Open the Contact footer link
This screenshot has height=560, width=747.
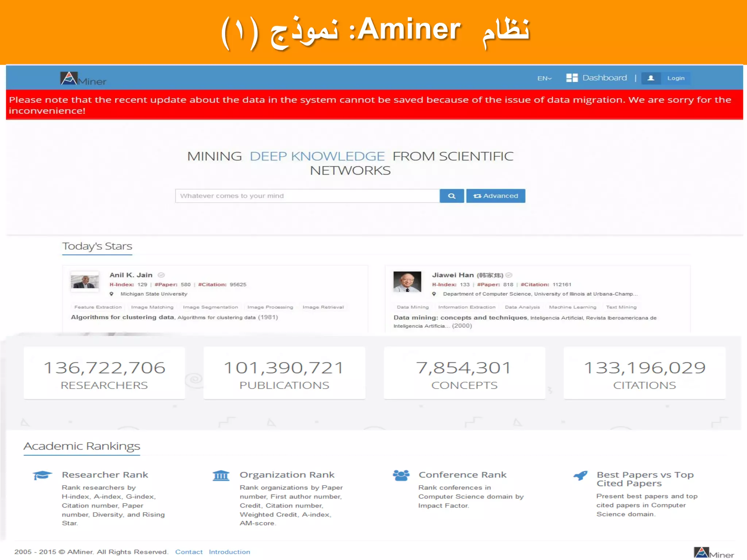[189, 552]
